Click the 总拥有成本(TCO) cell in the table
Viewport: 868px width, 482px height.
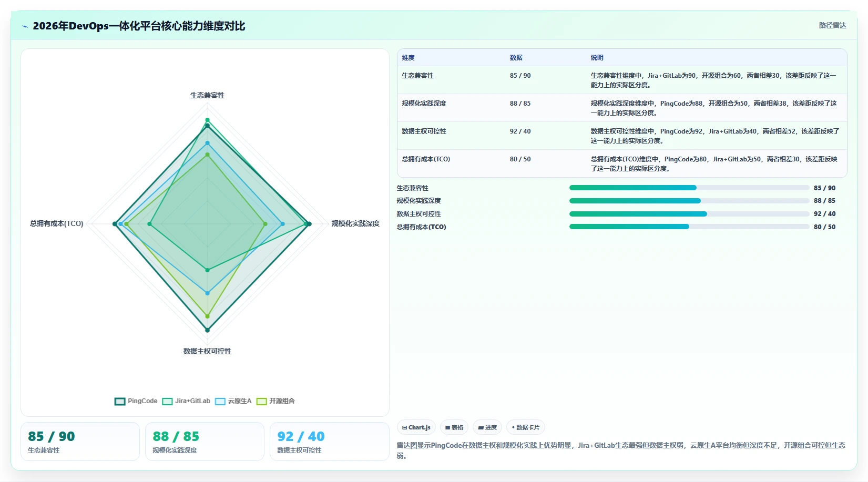[x=426, y=159]
